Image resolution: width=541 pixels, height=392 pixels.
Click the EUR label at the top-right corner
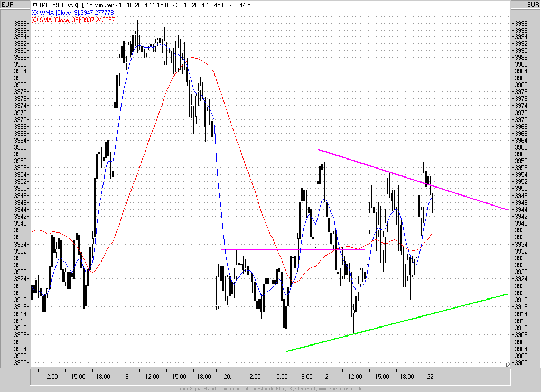coord(533,4)
